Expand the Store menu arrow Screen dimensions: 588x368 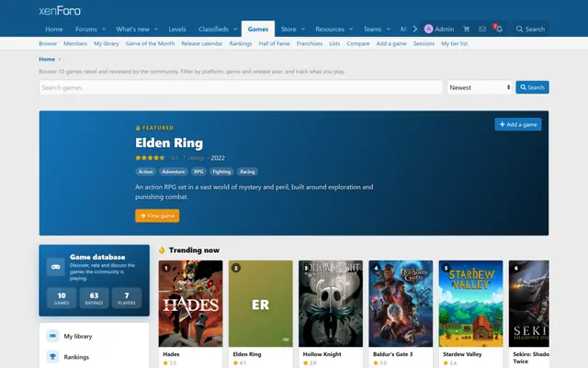[303, 29]
